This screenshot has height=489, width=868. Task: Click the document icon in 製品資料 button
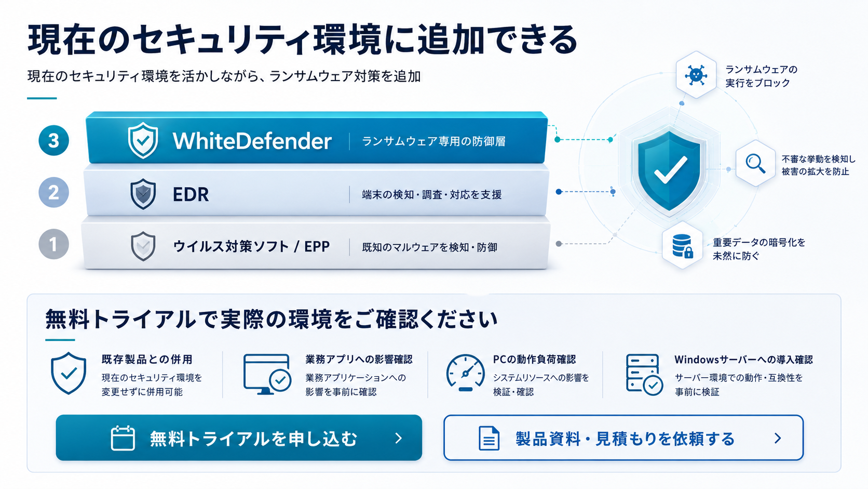tap(489, 438)
